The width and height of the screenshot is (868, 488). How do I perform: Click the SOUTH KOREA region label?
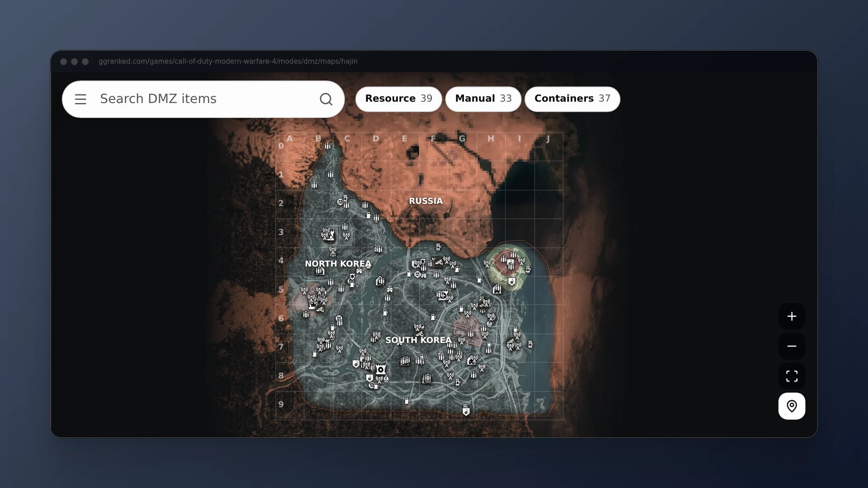coord(418,340)
